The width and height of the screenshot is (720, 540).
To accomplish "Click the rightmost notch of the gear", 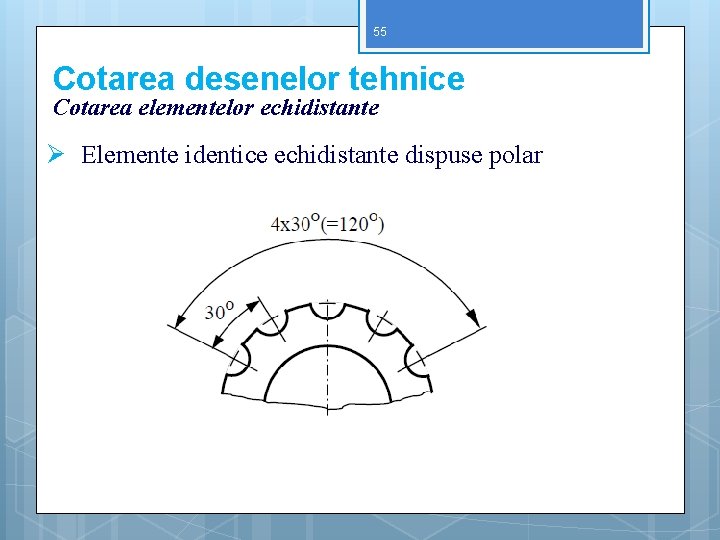I will [416, 360].
